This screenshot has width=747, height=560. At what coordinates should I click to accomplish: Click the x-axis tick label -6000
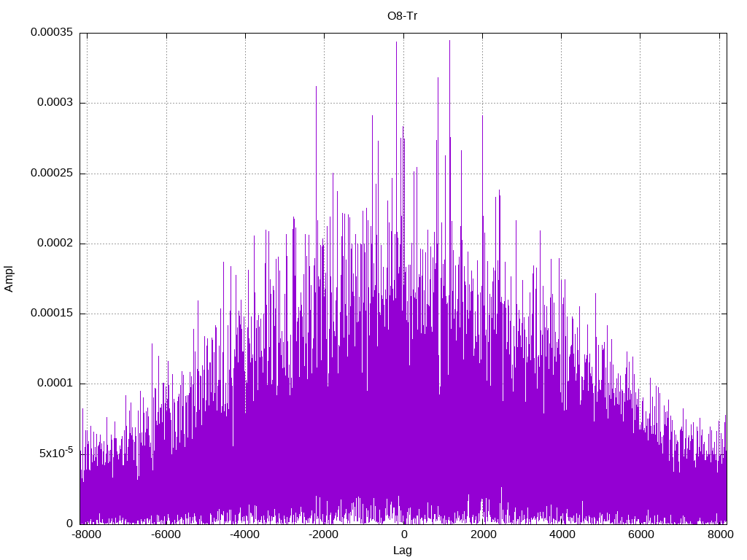[166, 534]
